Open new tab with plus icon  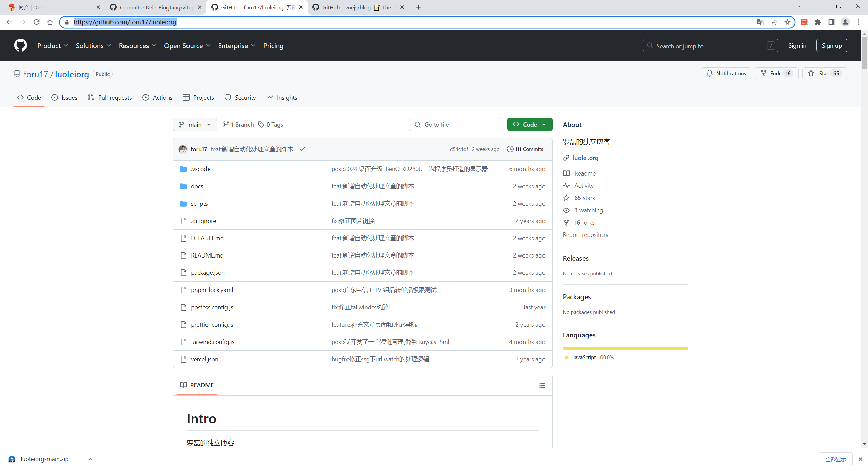[418, 7]
